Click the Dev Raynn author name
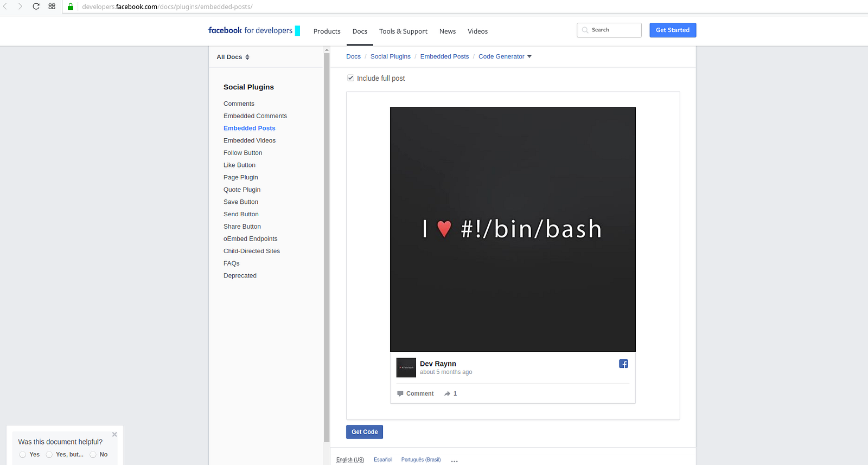 [x=438, y=364]
